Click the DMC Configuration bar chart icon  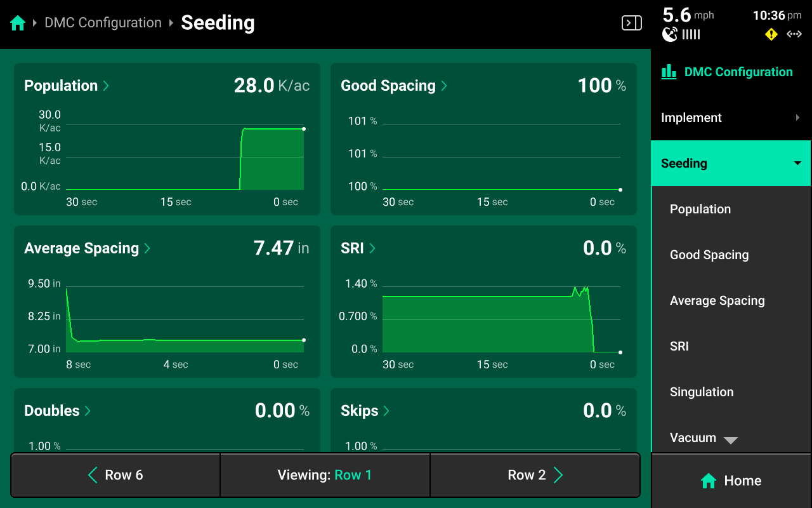pyautogui.click(x=669, y=72)
